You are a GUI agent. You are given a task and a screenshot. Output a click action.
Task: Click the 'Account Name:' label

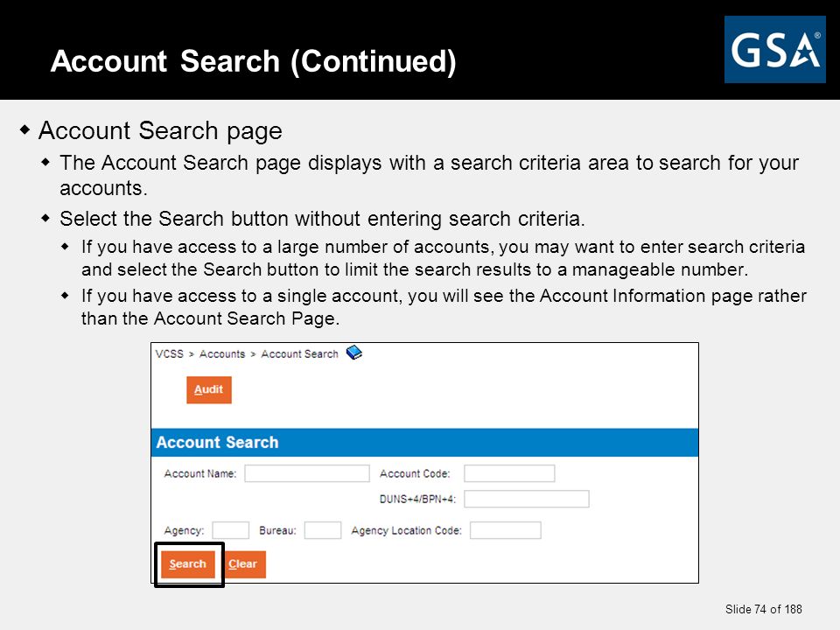[200, 473]
